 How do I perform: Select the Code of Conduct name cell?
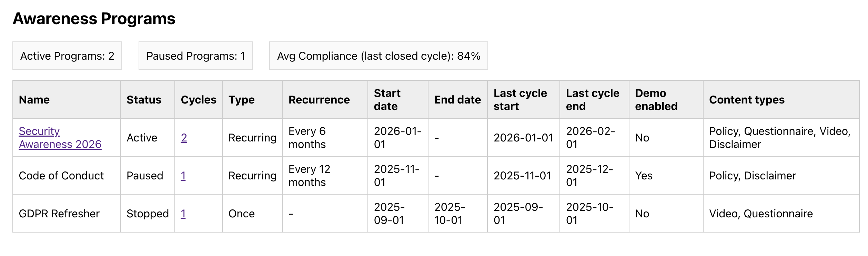click(61, 176)
